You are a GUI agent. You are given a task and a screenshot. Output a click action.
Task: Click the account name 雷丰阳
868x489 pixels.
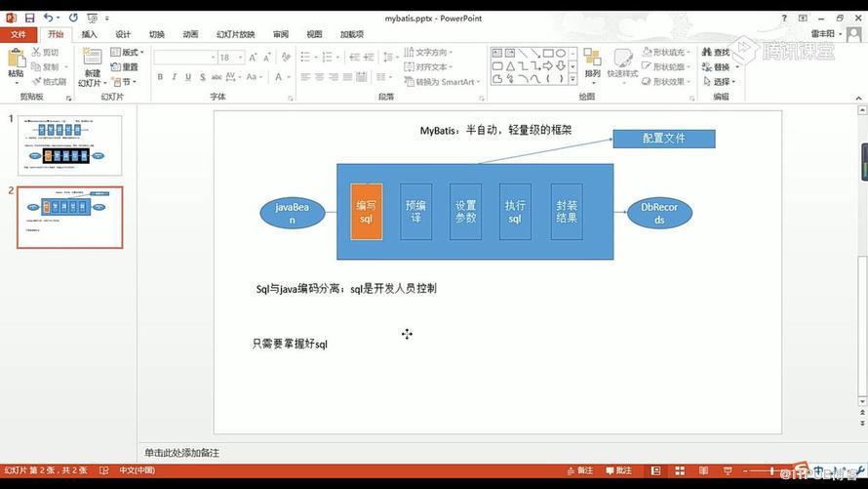tap(822, 34)
